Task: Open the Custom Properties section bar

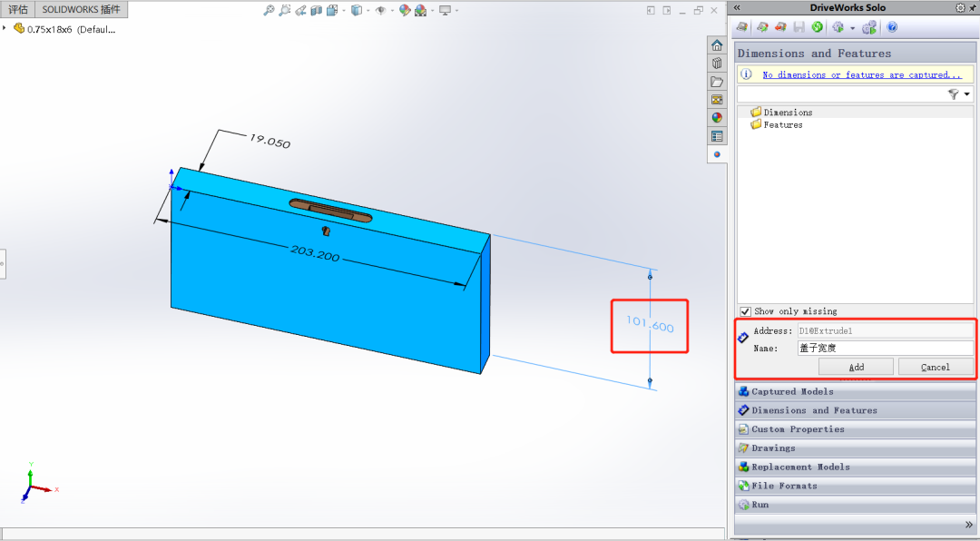Action: [x=855, y=429]
